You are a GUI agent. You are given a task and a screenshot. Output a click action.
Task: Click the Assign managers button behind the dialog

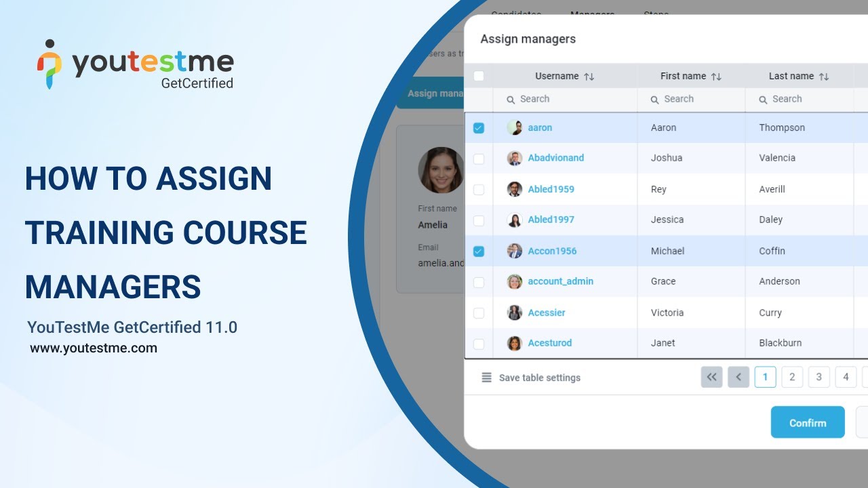pos(431,94)
